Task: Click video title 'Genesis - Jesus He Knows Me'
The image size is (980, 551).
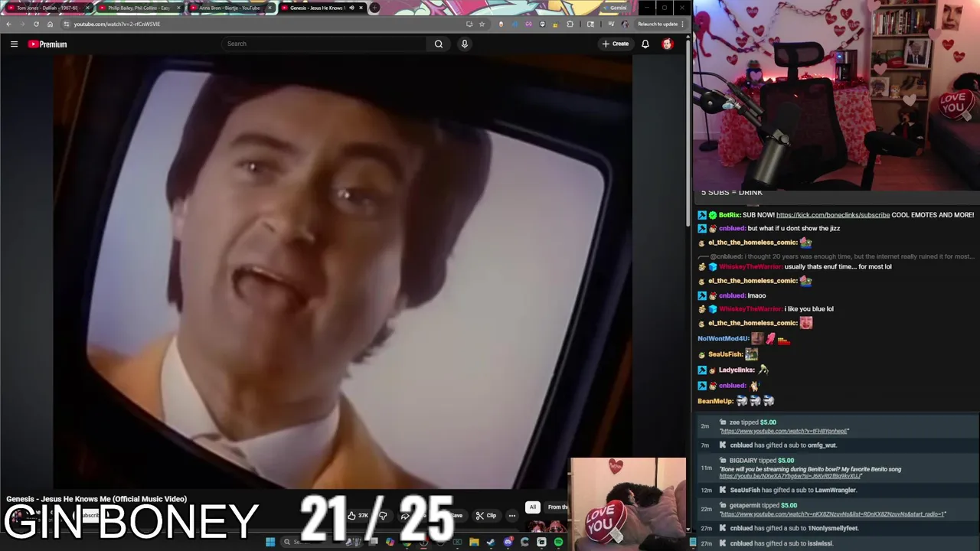Action: [96, 499]
